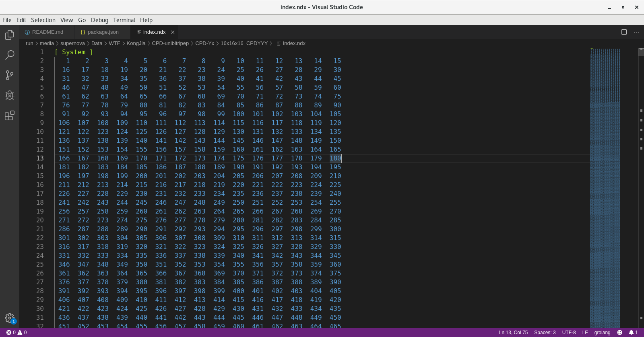Change indentation via 'Spaces: 3'
This screenshot has width=644, height=337.
click(x=545, y=333)
